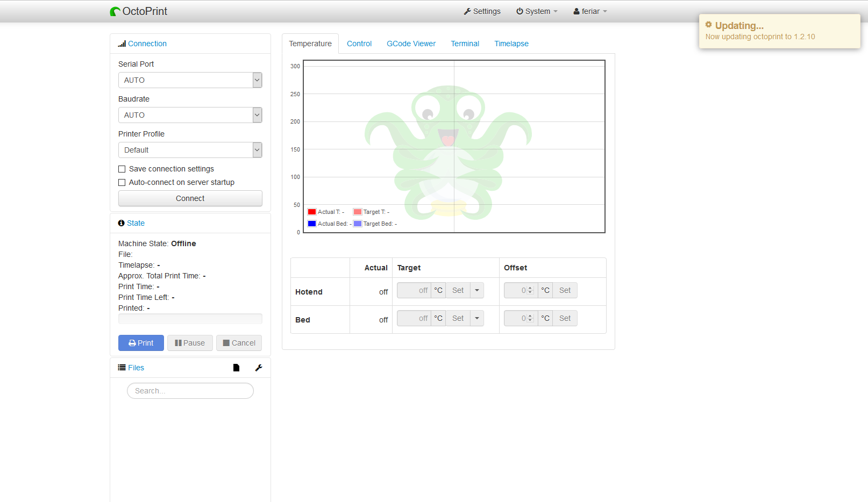This screenshot has width=868, height=502.
Task: Click the Updating notification popup
Action: [780, 31]
